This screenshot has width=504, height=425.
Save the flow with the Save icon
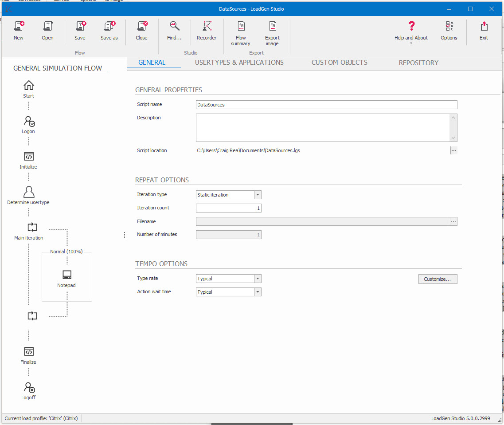tap(80, 31)
